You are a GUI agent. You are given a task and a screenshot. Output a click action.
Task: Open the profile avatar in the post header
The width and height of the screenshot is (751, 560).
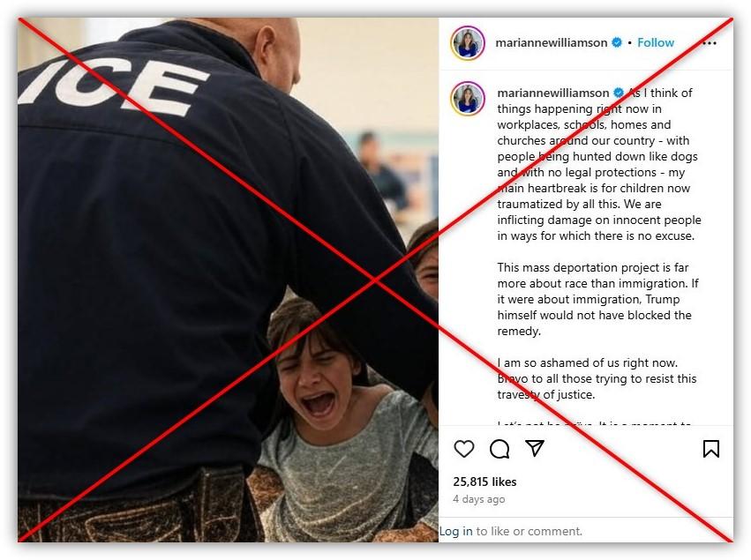pyautogui.click(x=468, y=43)
